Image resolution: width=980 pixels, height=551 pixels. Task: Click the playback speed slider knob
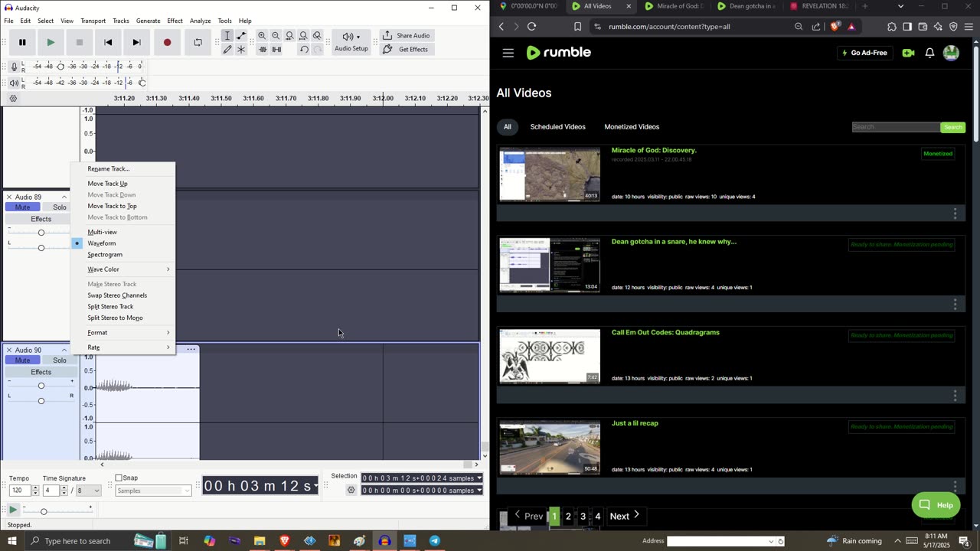44,511
